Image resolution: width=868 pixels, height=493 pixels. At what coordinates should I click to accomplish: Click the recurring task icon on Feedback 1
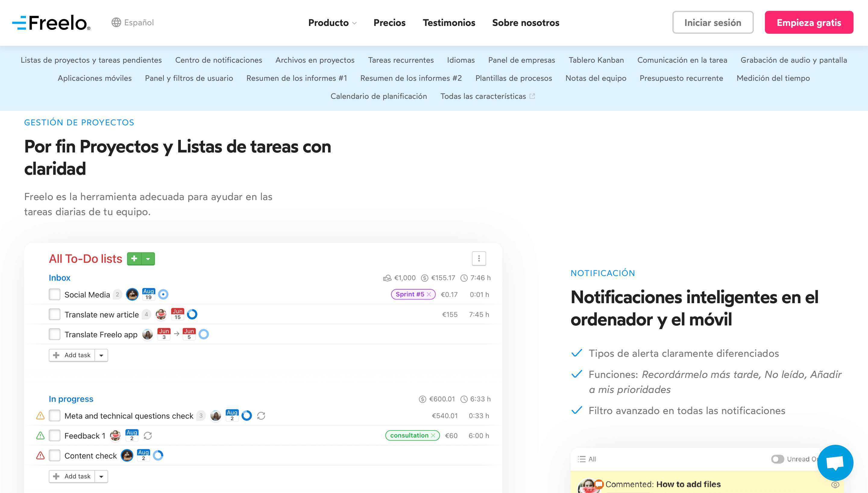coord(148,435)
